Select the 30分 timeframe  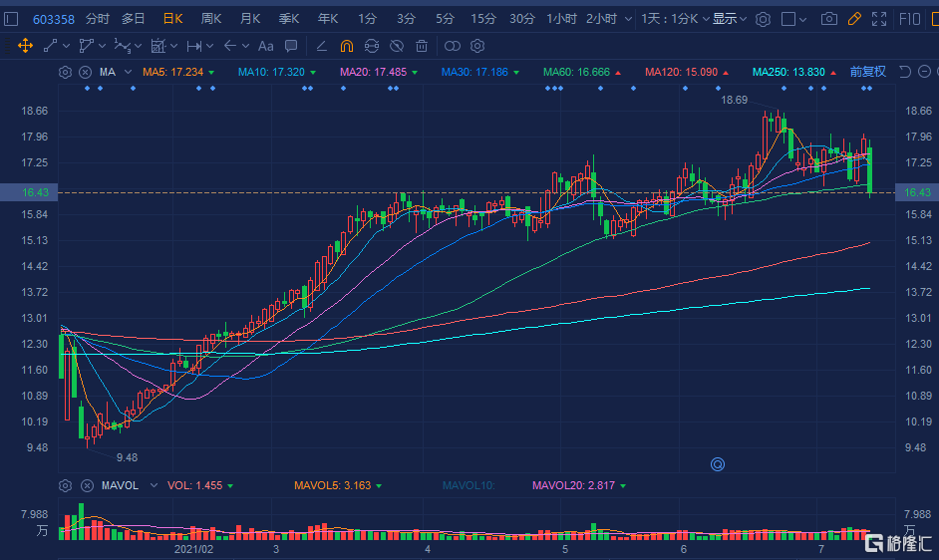(x=522, y=19)
